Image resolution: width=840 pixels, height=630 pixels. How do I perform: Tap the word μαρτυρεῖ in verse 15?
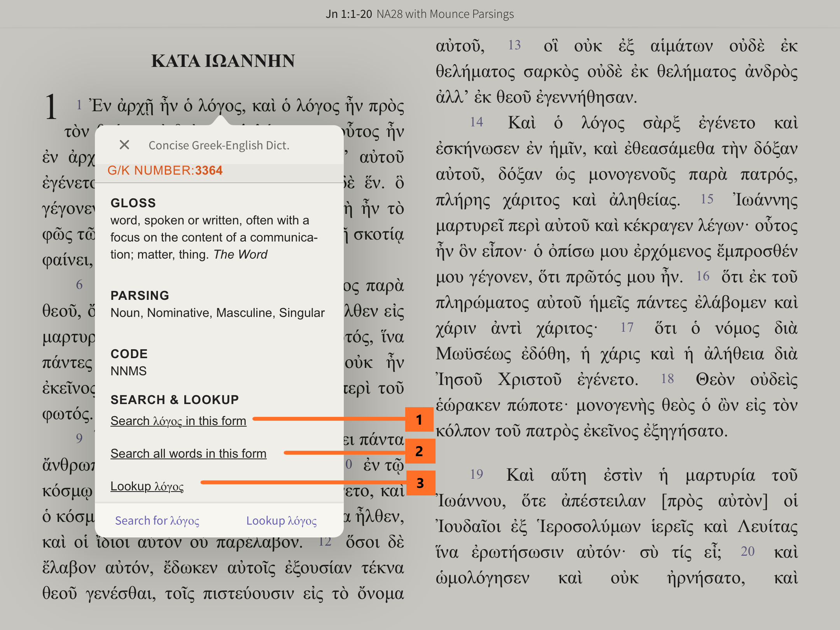click(470, 226)
